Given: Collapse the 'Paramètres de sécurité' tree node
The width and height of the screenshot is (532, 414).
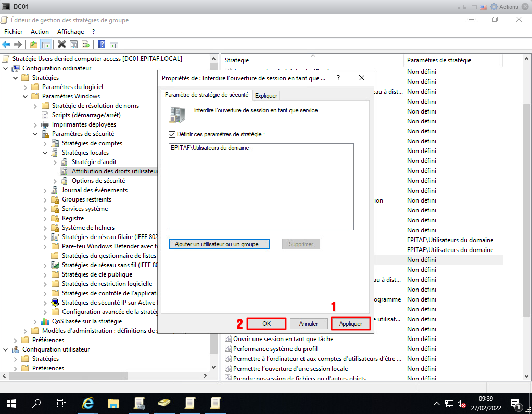Looking at the screenshot, I should [35, 134].
